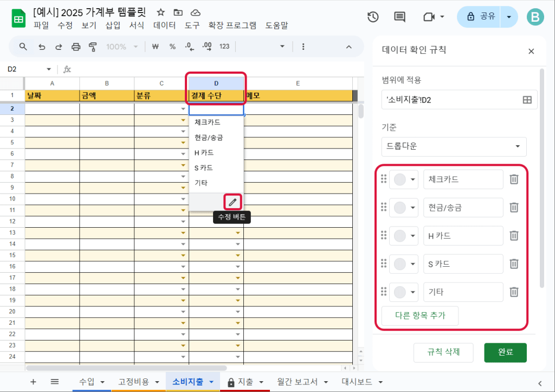Viewport: 555px width, 392px height.
Task: Click the select data range grid icon
Action: 526,100
